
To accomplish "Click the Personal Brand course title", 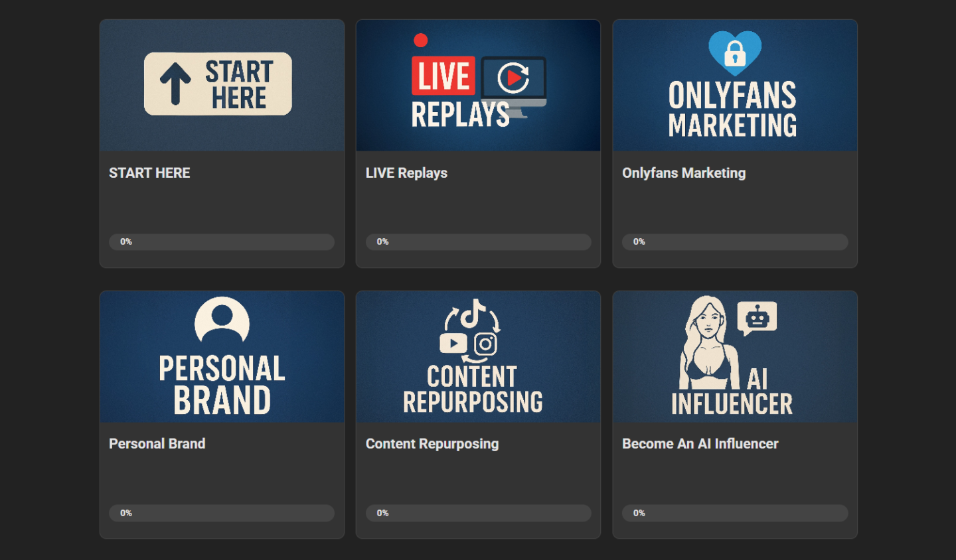I will click(157, 444).
